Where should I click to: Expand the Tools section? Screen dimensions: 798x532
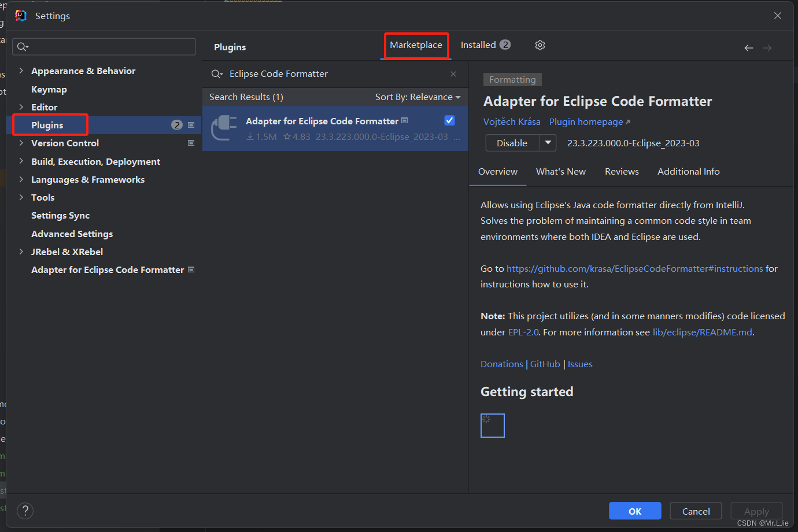(x=21, y=197)
